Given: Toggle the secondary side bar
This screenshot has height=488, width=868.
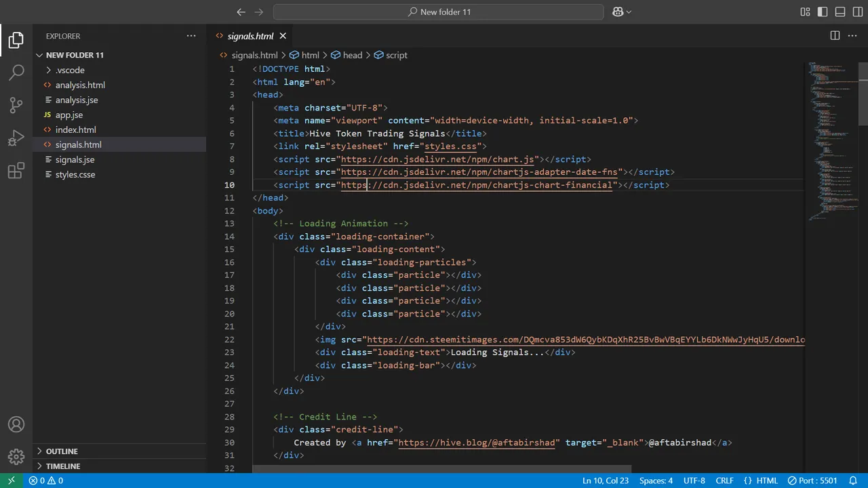Looking at the screenshot, I should (858, 12).
